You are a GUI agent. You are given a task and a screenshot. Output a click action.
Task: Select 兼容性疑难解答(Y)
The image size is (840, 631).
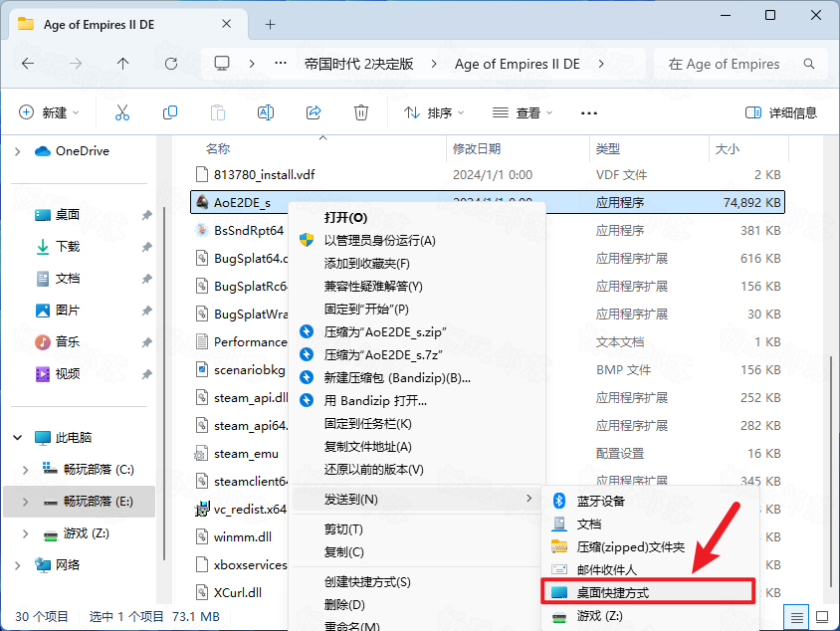pyautogui.click(x=417, y=287)
